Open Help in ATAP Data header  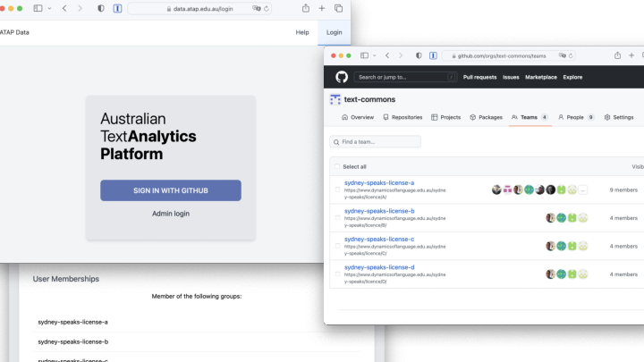click(x=302, y=32)
